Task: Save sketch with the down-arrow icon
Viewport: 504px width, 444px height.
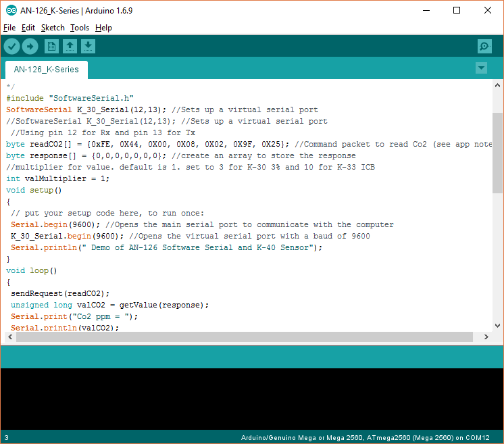Action: (x=88, y=47)
